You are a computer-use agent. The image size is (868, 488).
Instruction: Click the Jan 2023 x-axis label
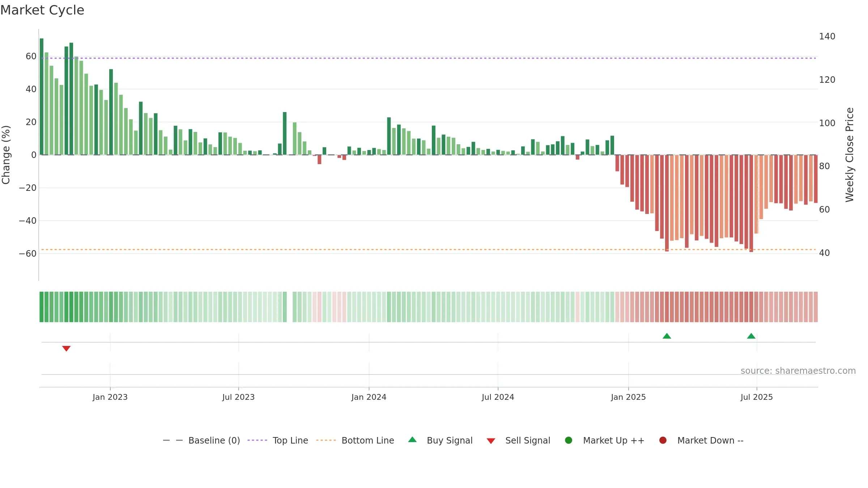tap(110, 397)
